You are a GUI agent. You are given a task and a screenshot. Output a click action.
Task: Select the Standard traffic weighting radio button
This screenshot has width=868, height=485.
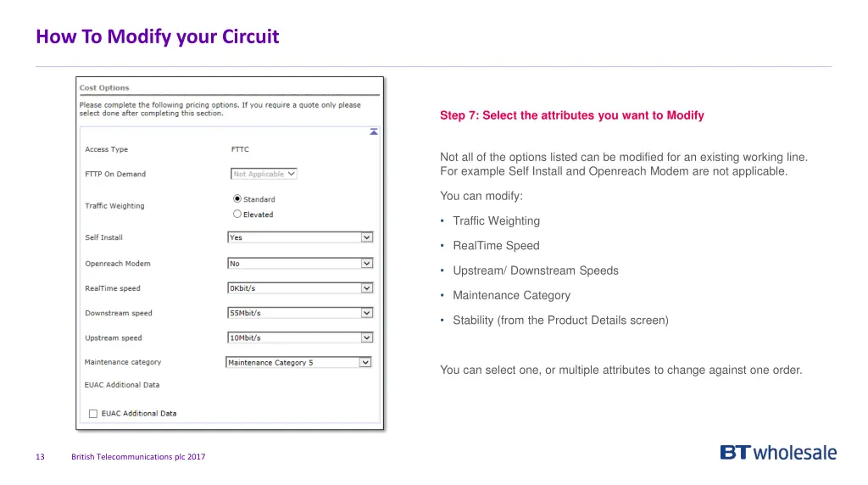pyautogui.click(x=237, y=198)
